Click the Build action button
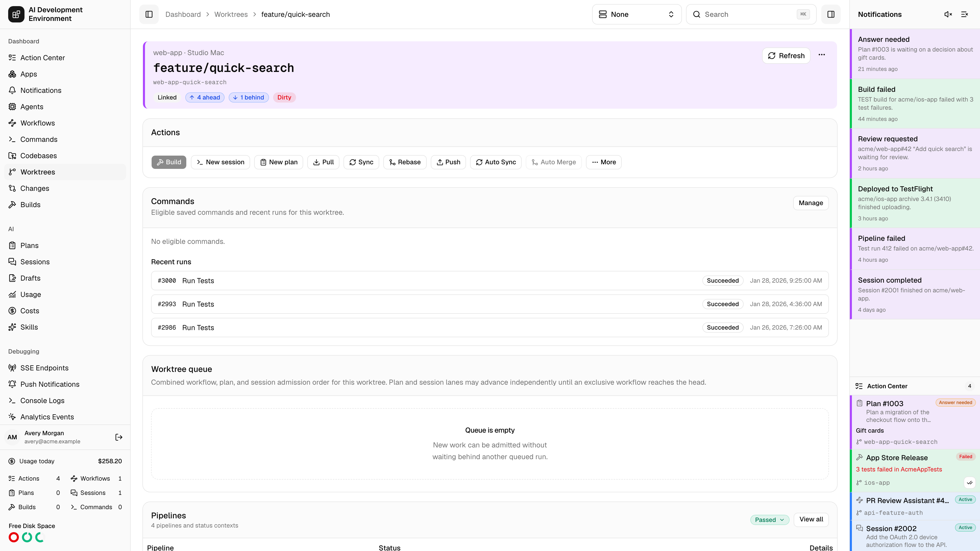 coord(169,162)
